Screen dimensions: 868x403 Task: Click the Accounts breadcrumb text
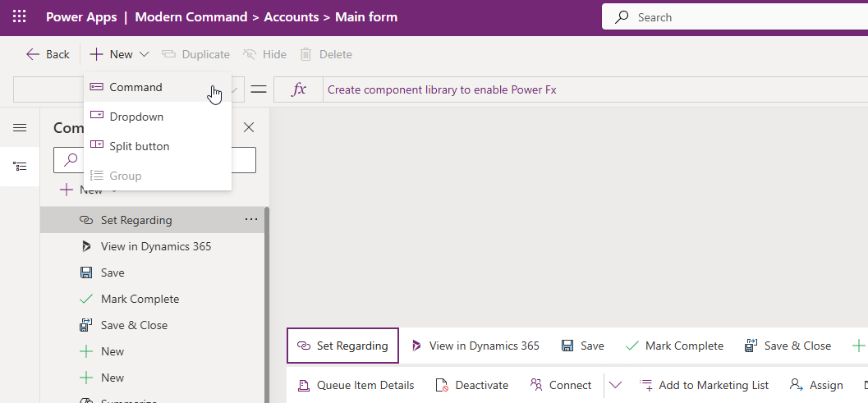point(292,17)
